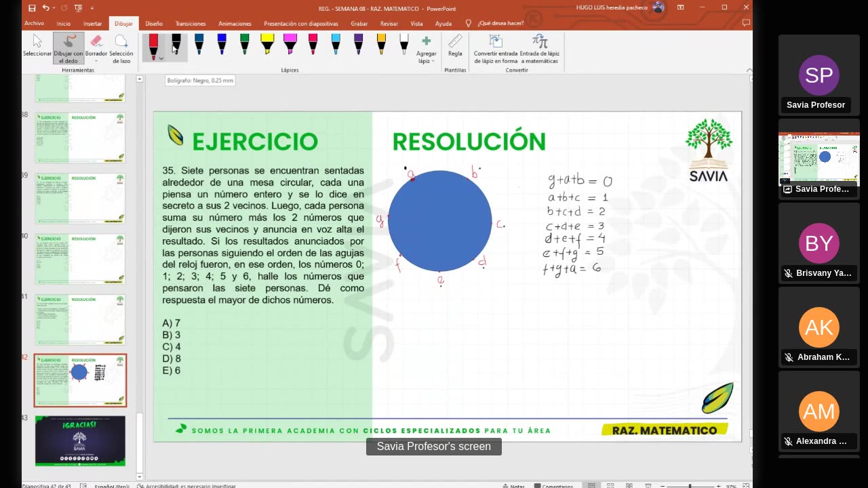Choose the Seleccionar arrow tool

pos(37,45)
